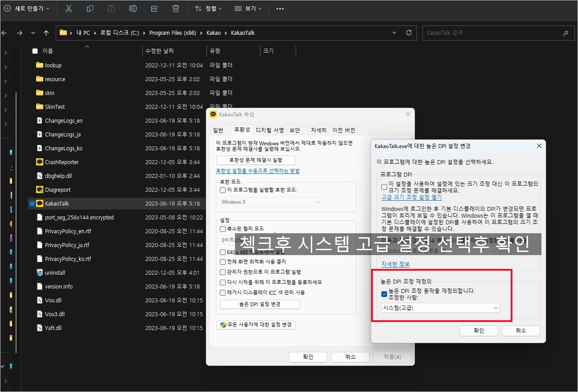Click the Paste clipboard icon

coord(111,8)
